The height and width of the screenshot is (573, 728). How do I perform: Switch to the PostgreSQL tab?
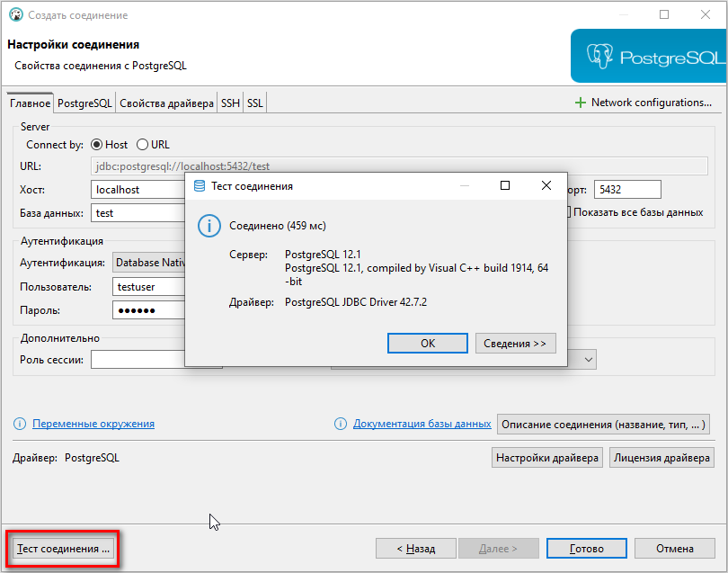point(84,103)
